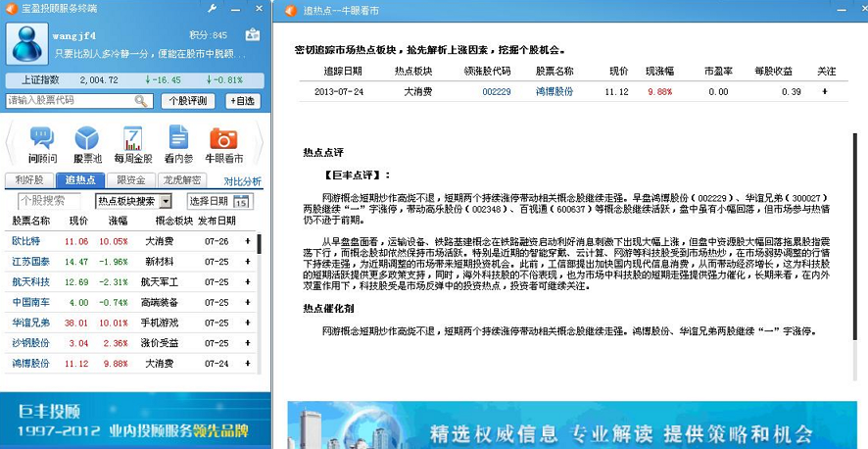Click the 精选权威信息 banner in right window
Viewport: 868px width, 449px height.
click(x=572, y=424)
